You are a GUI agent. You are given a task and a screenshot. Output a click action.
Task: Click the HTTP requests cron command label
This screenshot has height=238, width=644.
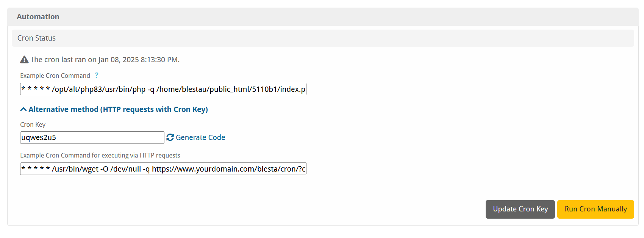(100, 155)
